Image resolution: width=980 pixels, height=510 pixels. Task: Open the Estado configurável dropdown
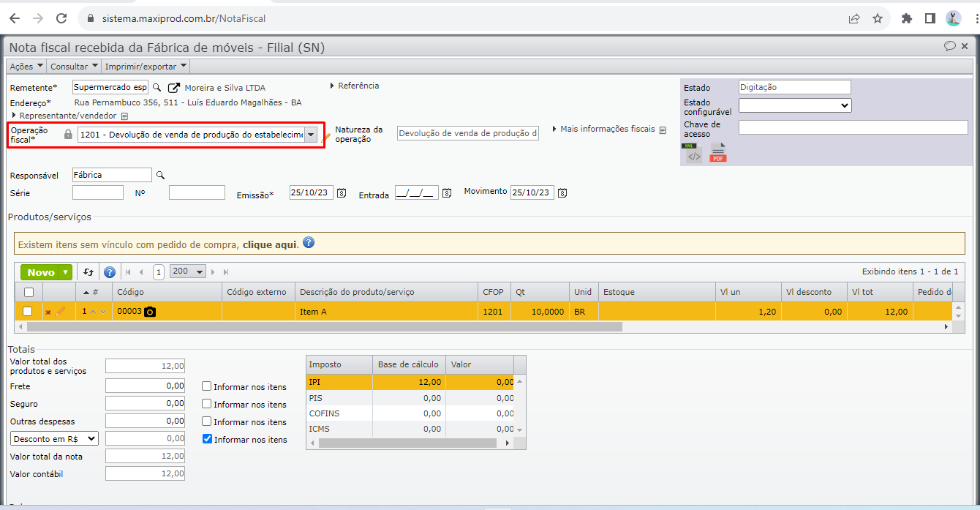point(795,105)
